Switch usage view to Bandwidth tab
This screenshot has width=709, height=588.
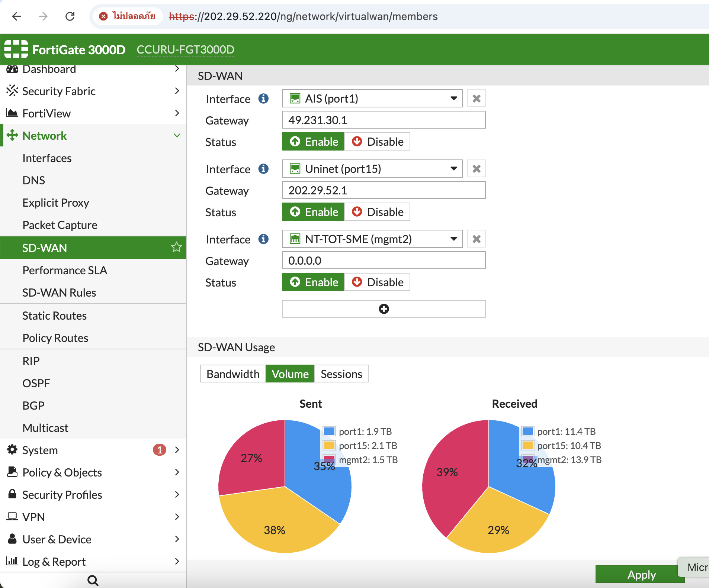(x=233, y=374)
